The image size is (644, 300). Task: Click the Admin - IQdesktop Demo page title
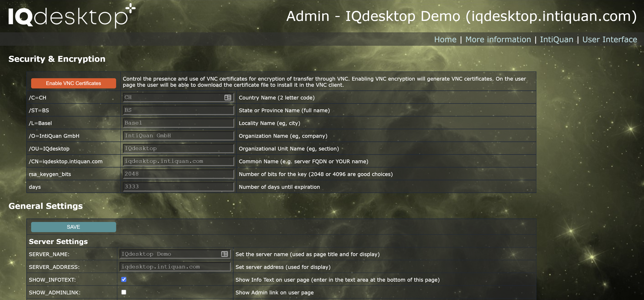pyautogui.click(x=461, y=16)
